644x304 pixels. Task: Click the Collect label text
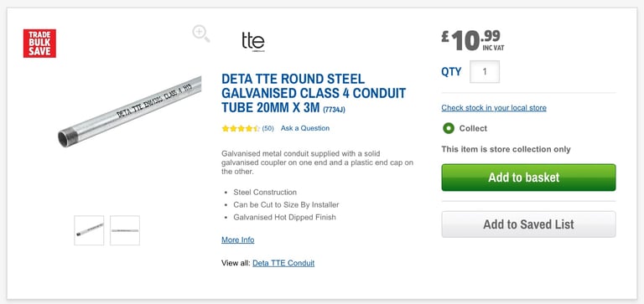tap(473, 128)
